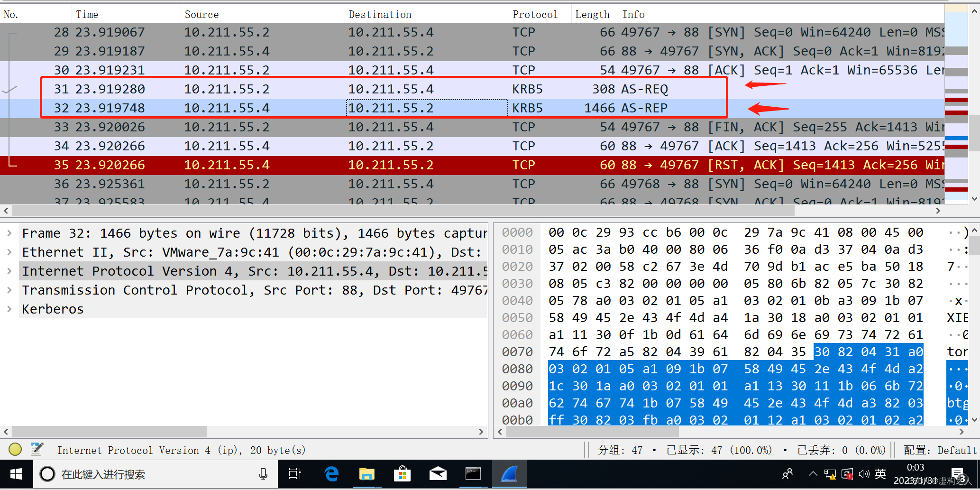Expand the Ethernet II details node
Image resolution: width=980 pixels, height=490 pixels.
[x=9, y=252]
